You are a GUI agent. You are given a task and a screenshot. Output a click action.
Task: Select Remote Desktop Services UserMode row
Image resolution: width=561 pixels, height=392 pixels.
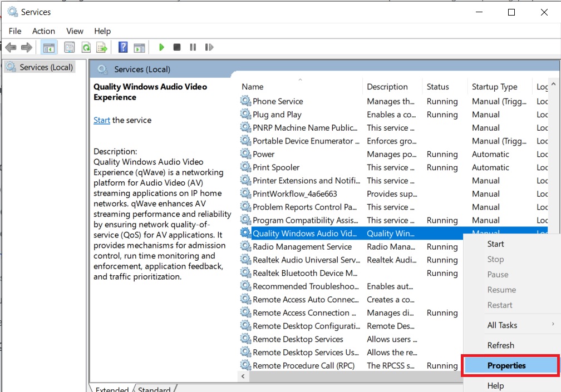coord(351,353)
